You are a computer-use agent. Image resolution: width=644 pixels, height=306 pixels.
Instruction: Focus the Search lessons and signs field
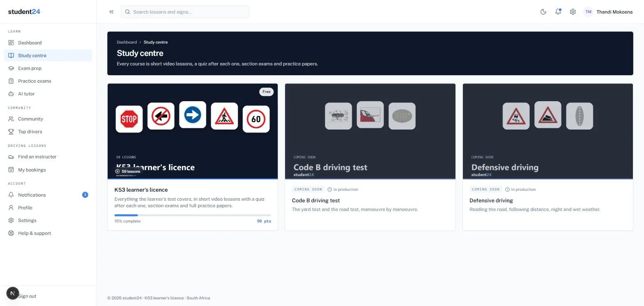coord(185,12)
